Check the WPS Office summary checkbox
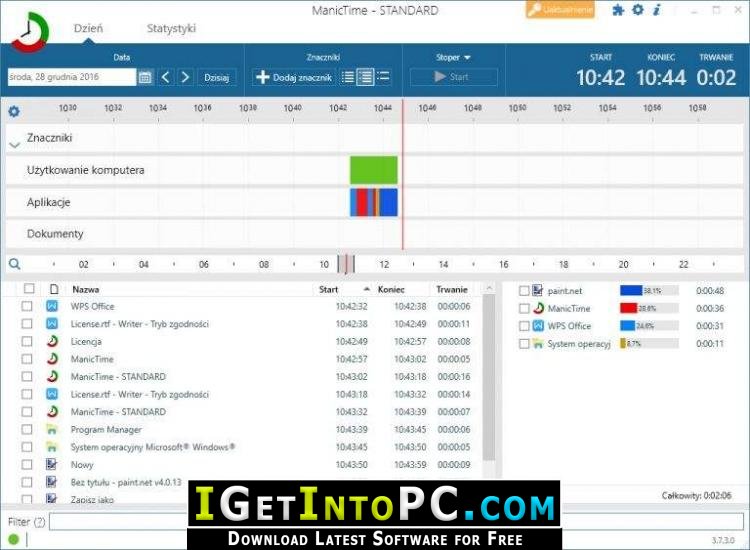Screen dimensions: 750x550 (524, 326)
